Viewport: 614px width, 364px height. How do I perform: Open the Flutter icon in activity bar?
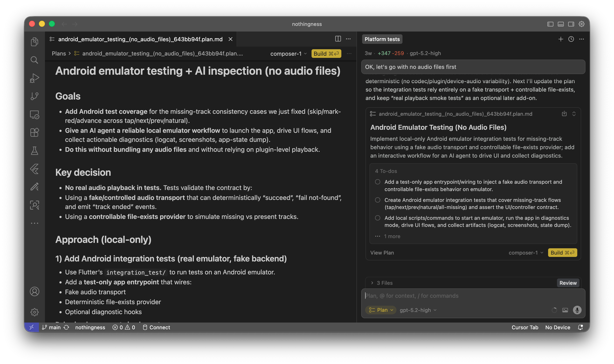point(35,169)
